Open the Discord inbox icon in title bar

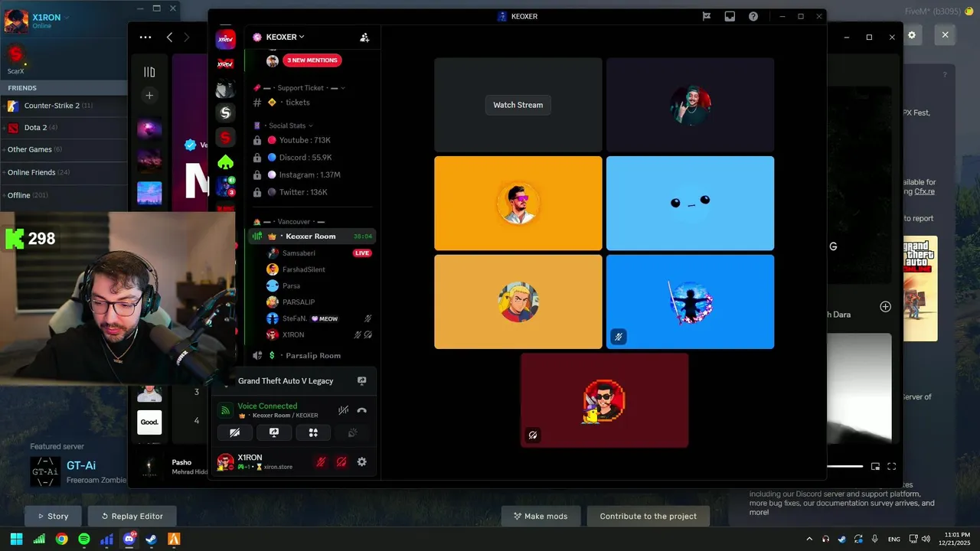pos(730,16)
